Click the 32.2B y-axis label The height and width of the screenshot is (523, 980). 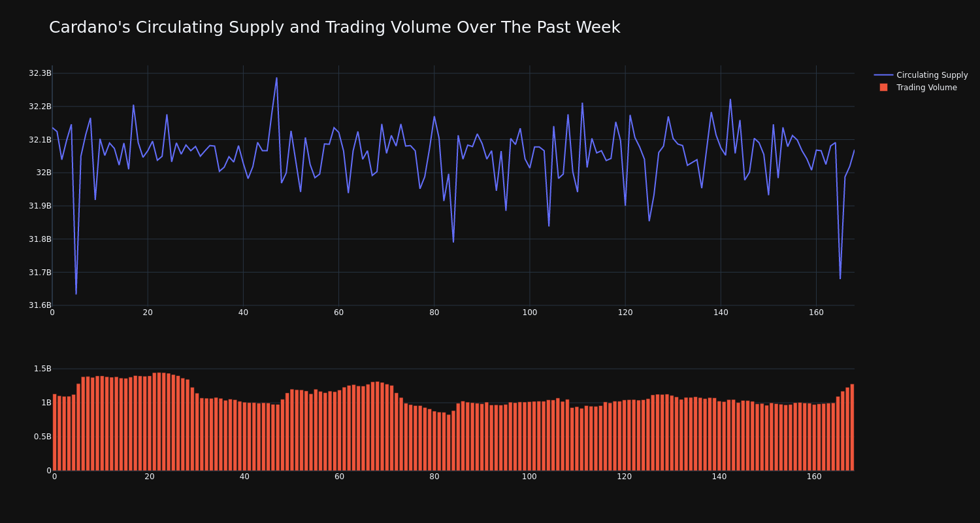pos(40,107)
